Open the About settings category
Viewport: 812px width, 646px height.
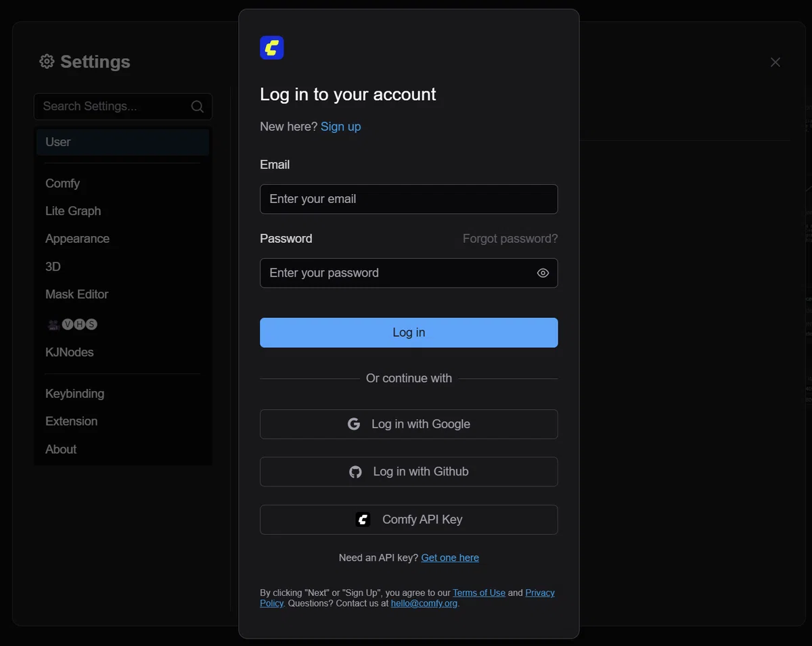[x=122, y=449]
